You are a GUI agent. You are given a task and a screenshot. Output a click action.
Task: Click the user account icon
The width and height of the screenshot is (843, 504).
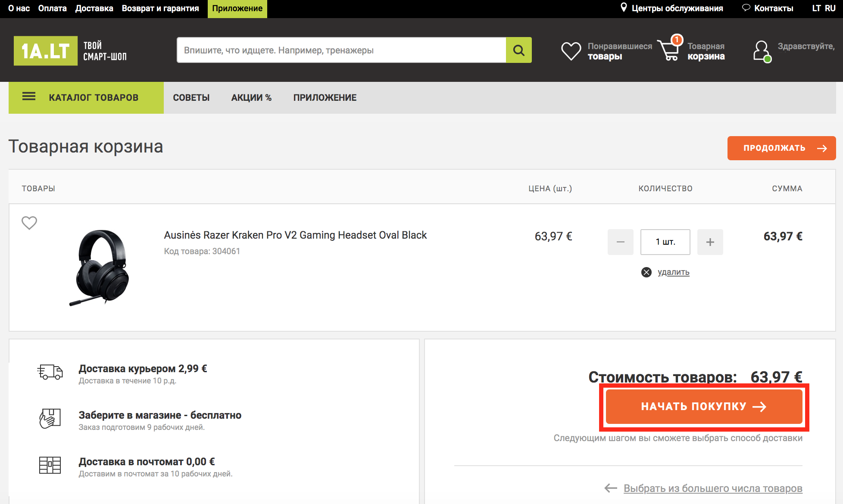(x=762, y=51)
